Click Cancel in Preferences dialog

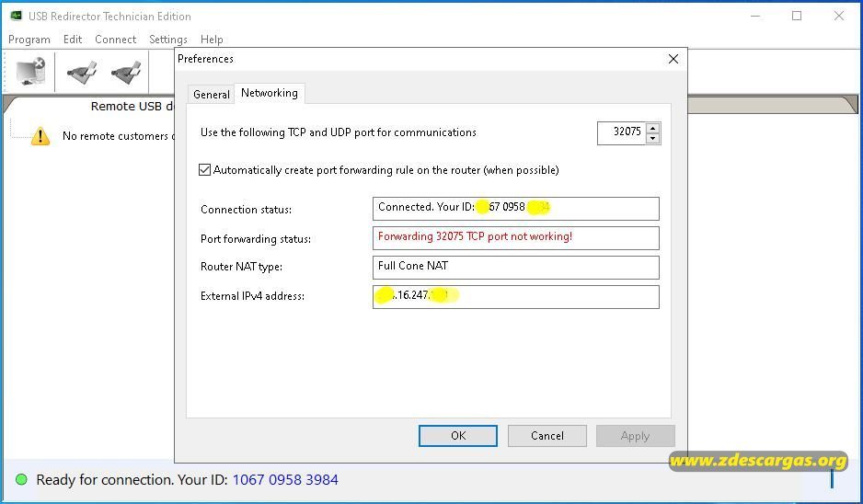click(x=547, y=436)
